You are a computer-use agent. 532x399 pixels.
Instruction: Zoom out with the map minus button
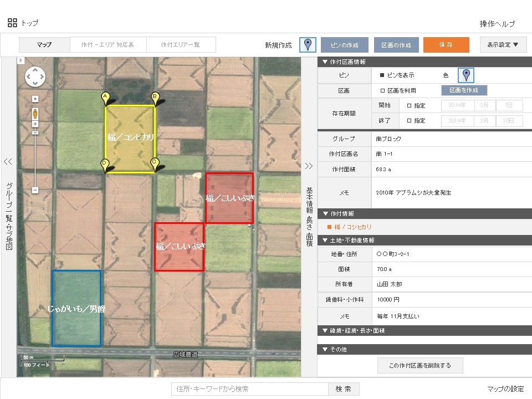[35, 190]
